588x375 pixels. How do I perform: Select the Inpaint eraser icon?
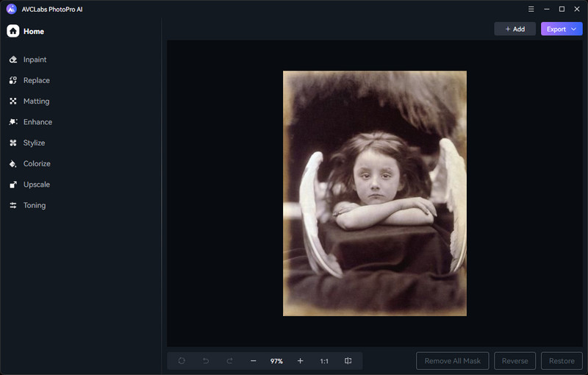point(13,60)
